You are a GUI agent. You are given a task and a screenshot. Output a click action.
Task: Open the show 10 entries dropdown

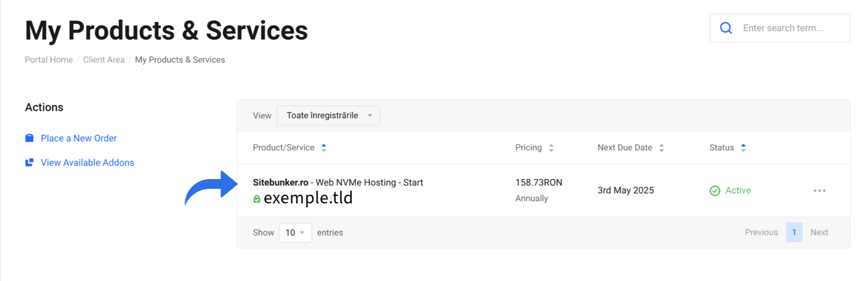click(295, 233)
